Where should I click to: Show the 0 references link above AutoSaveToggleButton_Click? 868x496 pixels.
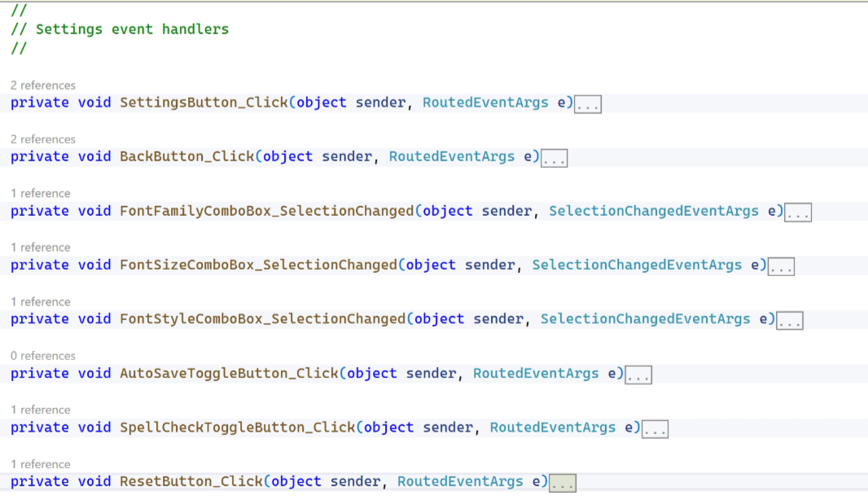point(42,356)
